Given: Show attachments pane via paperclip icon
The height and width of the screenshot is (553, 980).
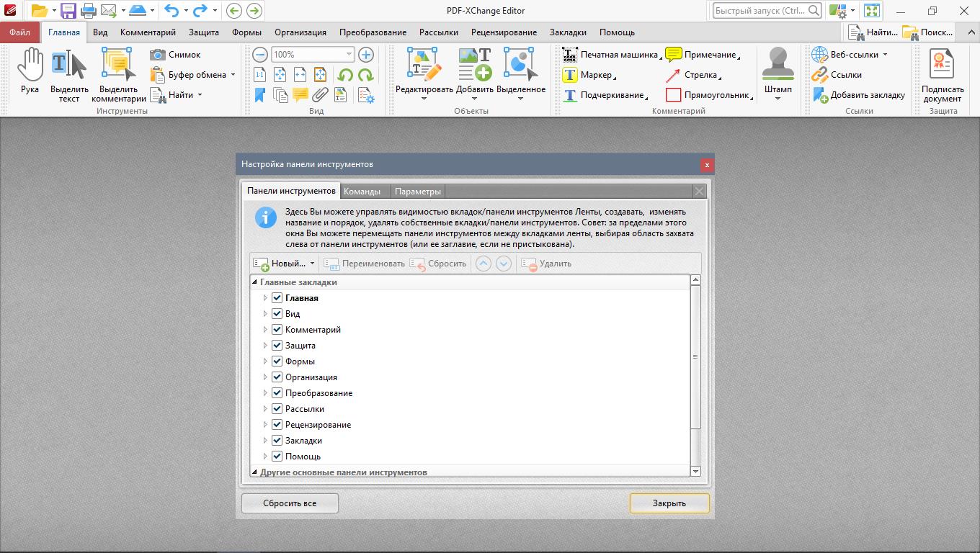Looking at the screenshot, I should (x=320, y=95).
